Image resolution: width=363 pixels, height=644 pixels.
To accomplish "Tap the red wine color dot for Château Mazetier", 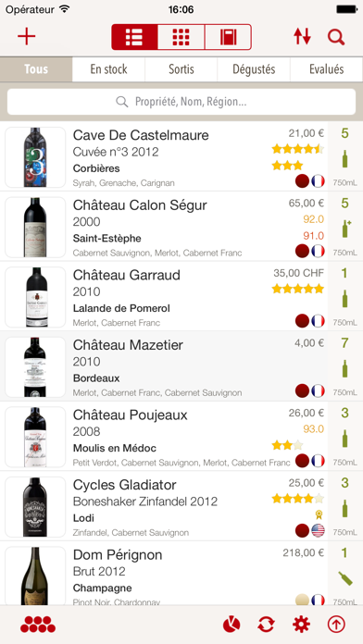I will point(302,390).
